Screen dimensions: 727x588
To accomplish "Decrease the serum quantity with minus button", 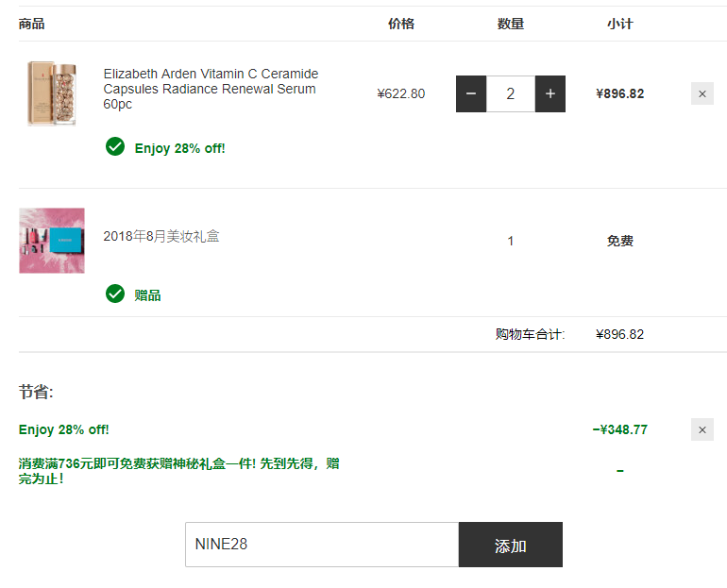I will 471,93.
